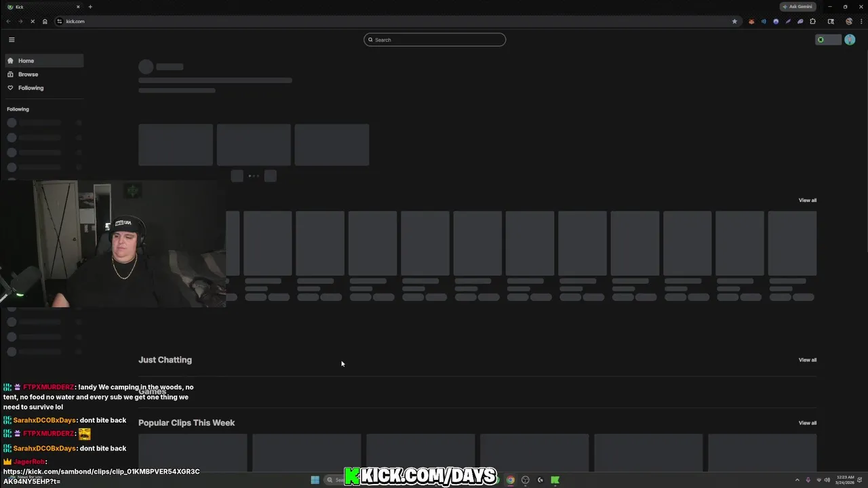Click the green Kick balance button
Image resolution: width=868 pixels, height=488 pixels.
coord(828,40)
